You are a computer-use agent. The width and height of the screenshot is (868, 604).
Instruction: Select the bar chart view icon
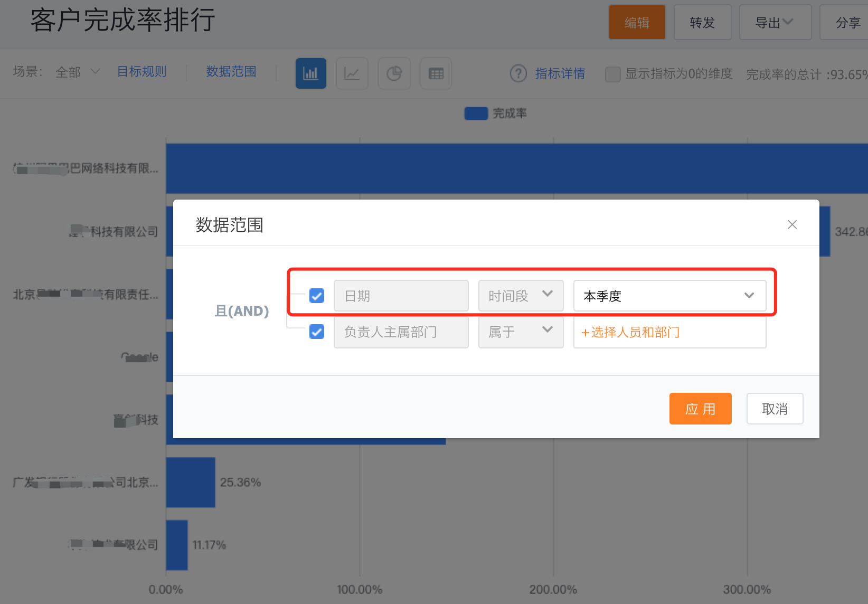[310, 73]
